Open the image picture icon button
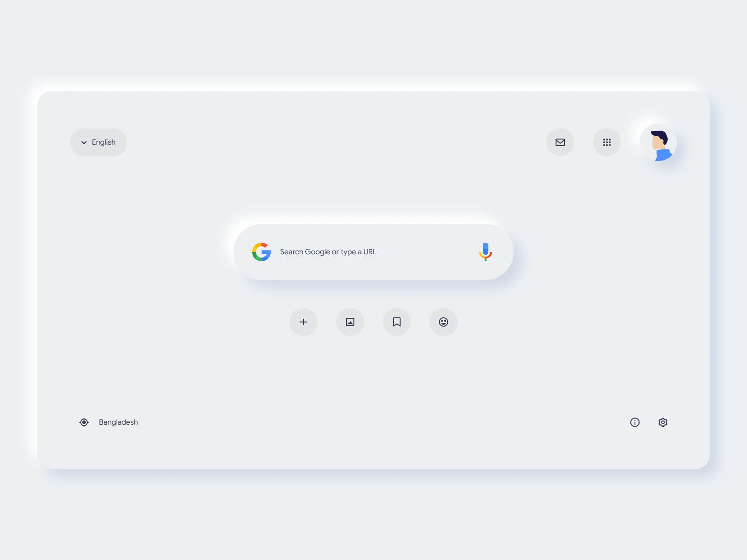The image size is (747, 560). pyautogui.click(x=350, y=322)
